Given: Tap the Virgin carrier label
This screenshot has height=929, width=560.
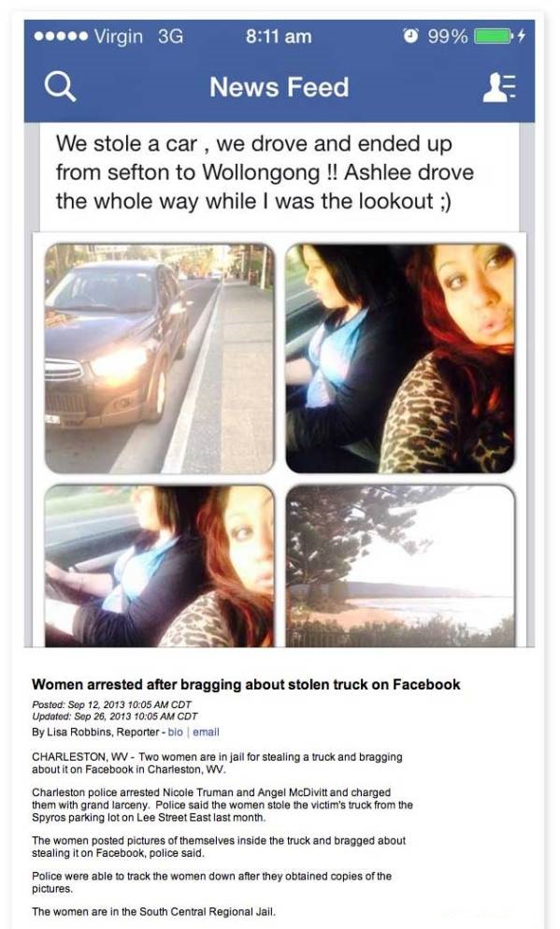Looking at the screenshot, I should point(119,36).
